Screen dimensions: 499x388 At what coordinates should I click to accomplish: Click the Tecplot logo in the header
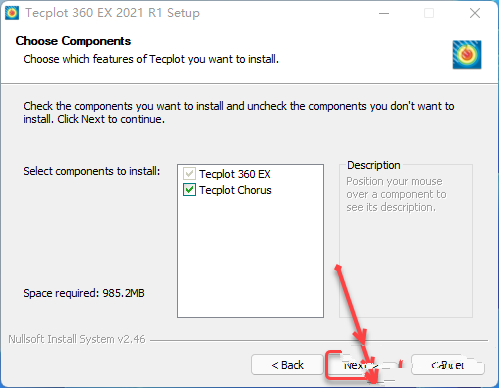click(x=467, y=55)
